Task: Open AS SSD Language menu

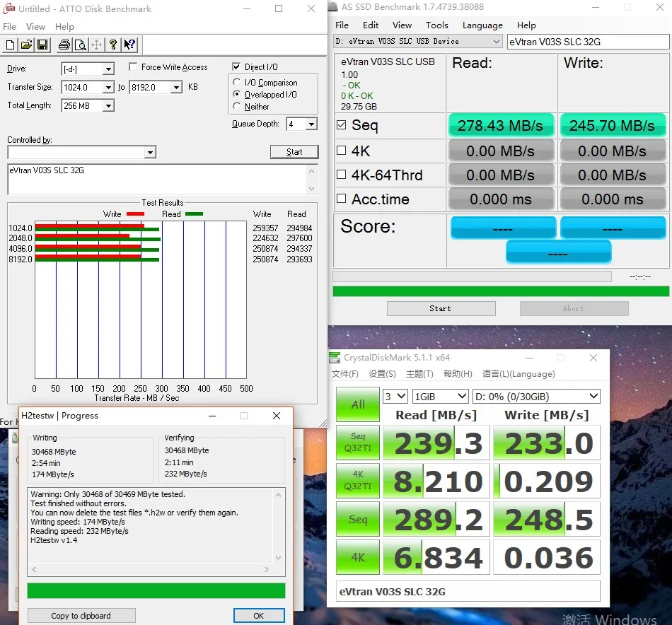Action: pos(482,25)
